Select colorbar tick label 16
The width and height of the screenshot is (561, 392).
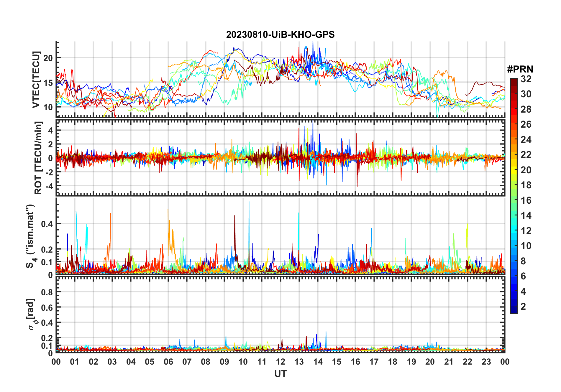(526, 200)
